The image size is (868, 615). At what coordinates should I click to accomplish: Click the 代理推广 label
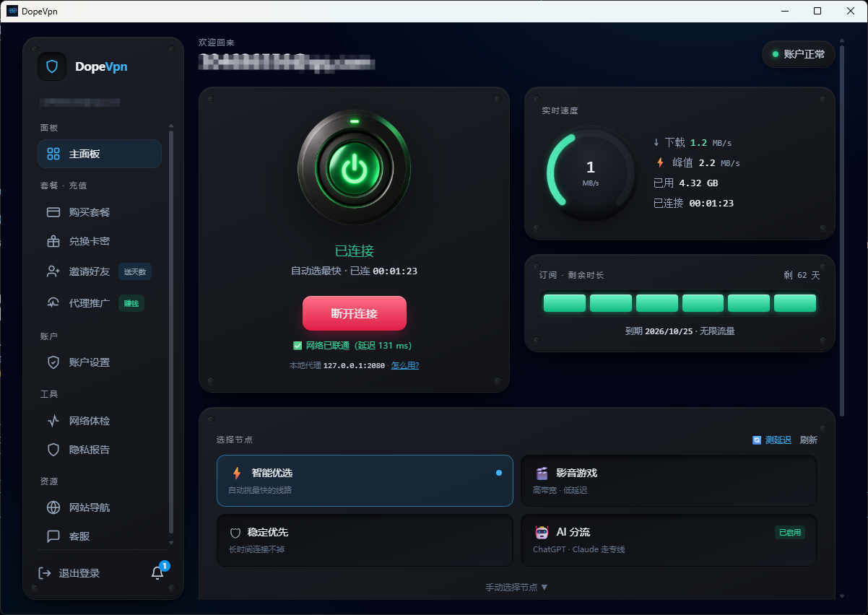pos(90,303)
